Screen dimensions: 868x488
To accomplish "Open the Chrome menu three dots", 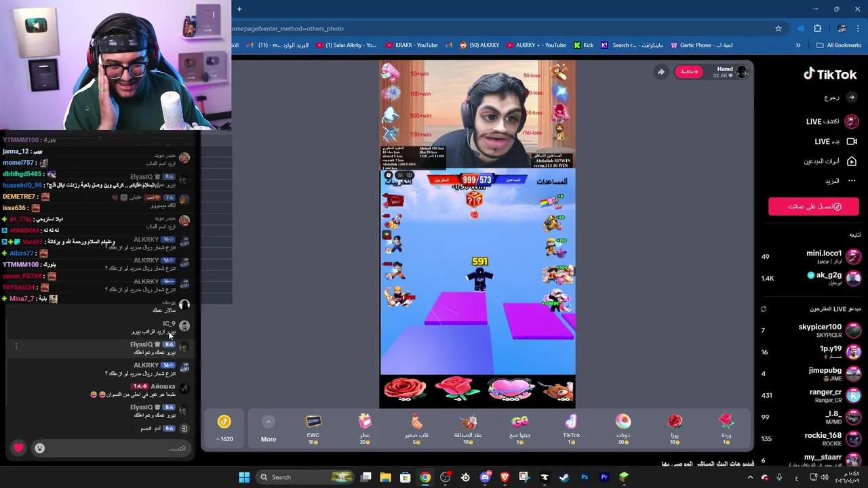I will click(x=859, y=28).
